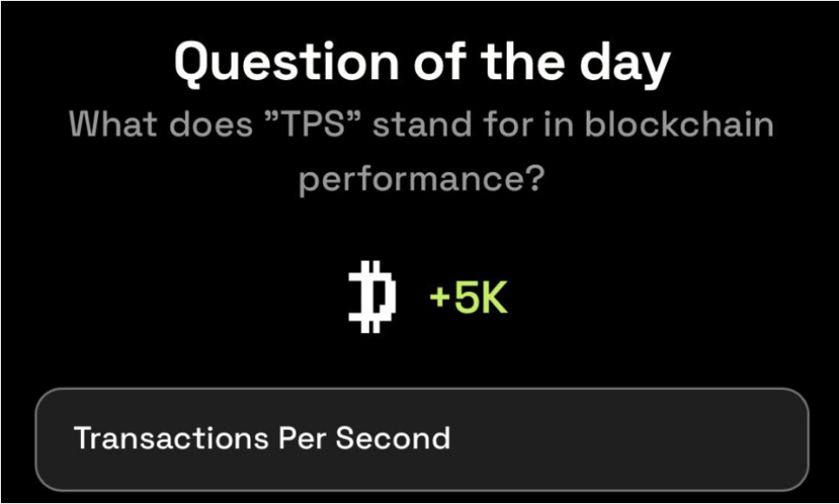Click the green "5K" number text
Viewport: 839px width, 504px height.
pos(481,300)
